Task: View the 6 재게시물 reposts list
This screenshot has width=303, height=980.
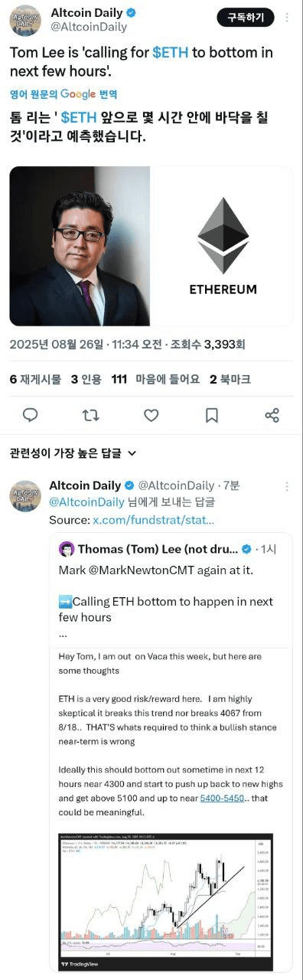Action: tap(34, 379)
